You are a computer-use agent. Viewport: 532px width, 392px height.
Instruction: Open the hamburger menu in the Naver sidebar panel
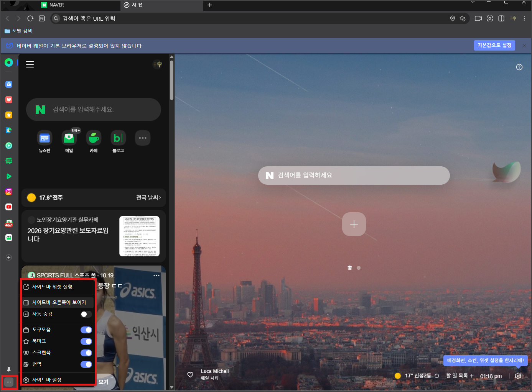(x=30, y=64)
